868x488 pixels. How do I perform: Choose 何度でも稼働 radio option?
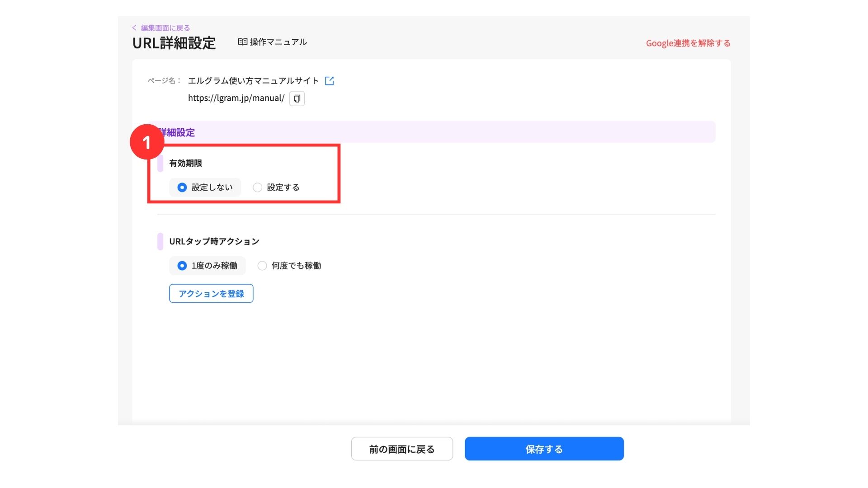[262, 266]
